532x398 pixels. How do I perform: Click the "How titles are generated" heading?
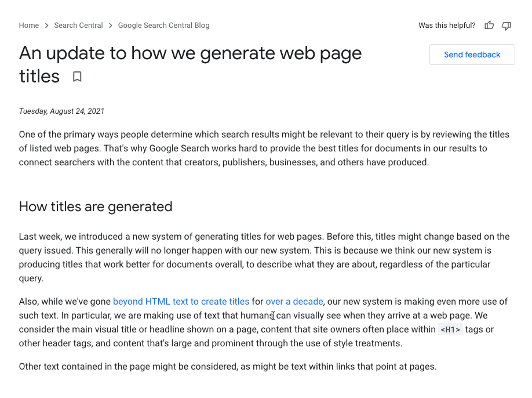(96, 207)
